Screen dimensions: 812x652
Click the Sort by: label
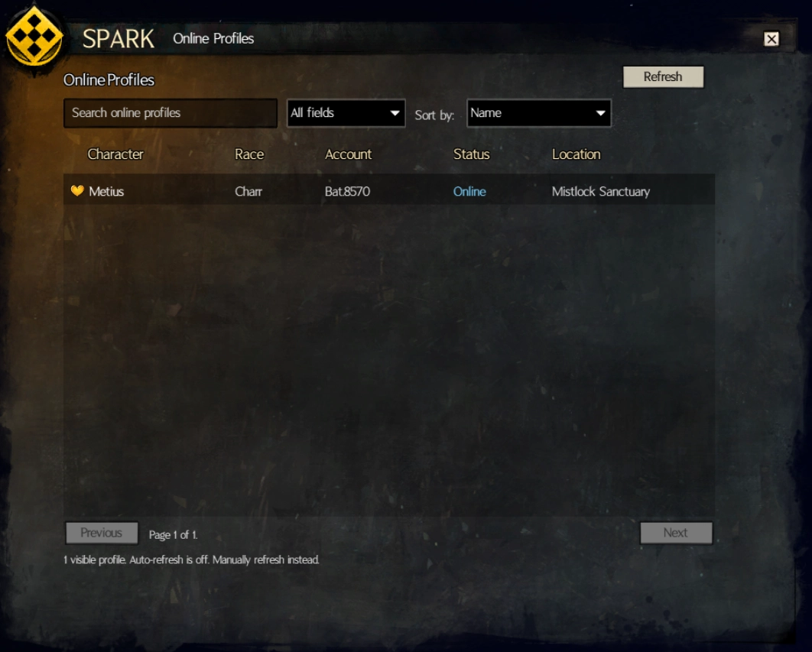(x=434, y=115)
